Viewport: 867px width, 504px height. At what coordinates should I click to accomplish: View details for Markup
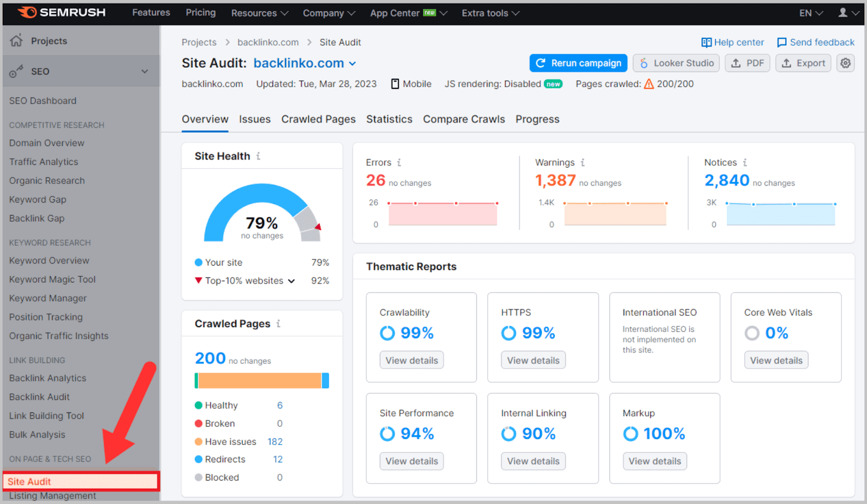click(655, 461)
